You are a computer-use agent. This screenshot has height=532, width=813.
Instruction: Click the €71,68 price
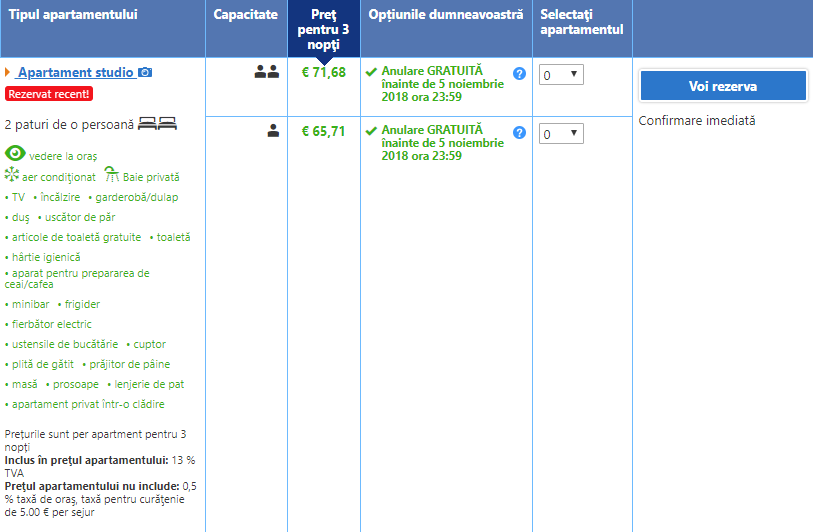click(x=323, y=72)
